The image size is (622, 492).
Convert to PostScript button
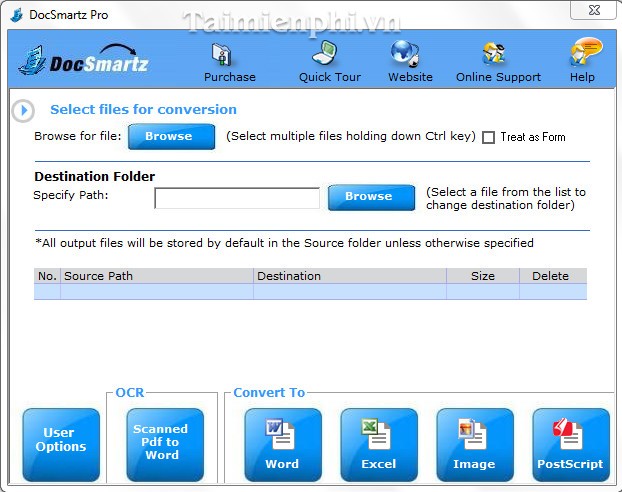(x=570, y=445)
